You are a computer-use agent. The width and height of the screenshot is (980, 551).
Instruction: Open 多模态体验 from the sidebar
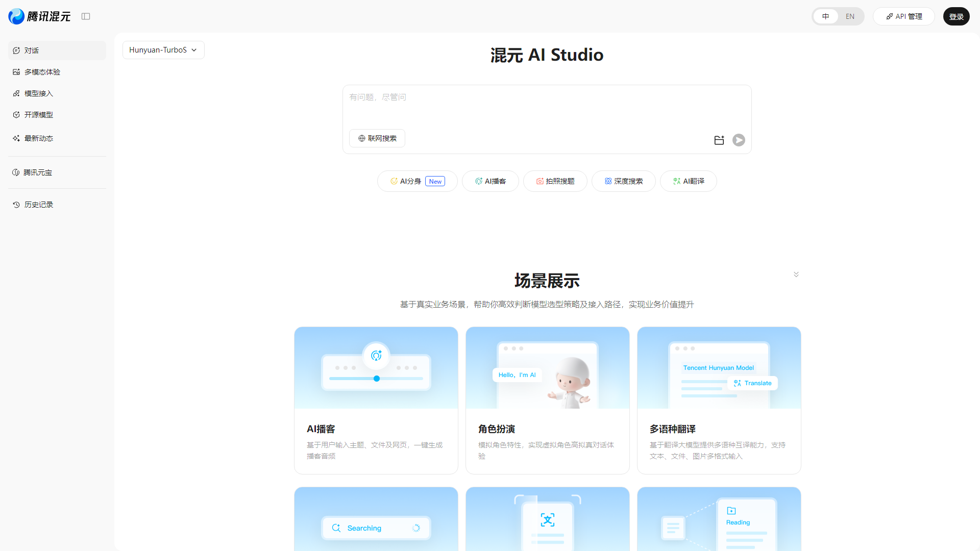coord(42,72)
